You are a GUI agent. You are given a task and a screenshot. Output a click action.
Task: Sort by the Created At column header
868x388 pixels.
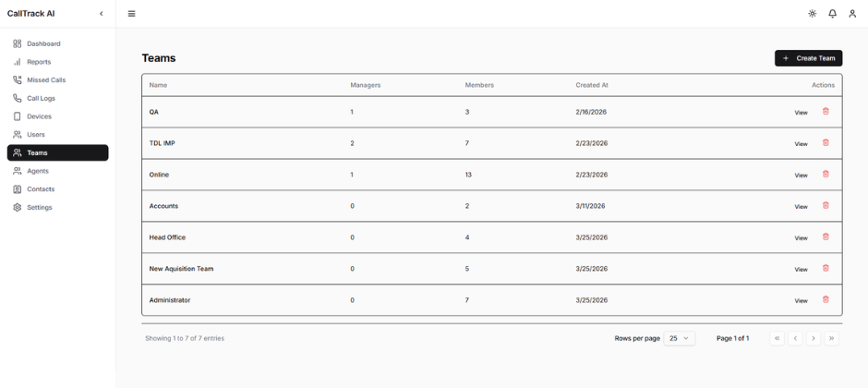click(592, 85)
